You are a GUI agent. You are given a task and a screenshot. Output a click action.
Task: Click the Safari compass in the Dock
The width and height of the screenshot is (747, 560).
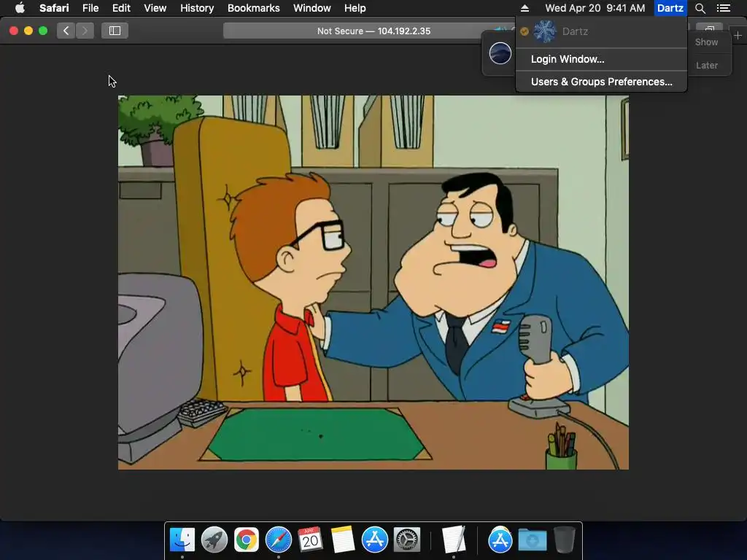point(278,540)
